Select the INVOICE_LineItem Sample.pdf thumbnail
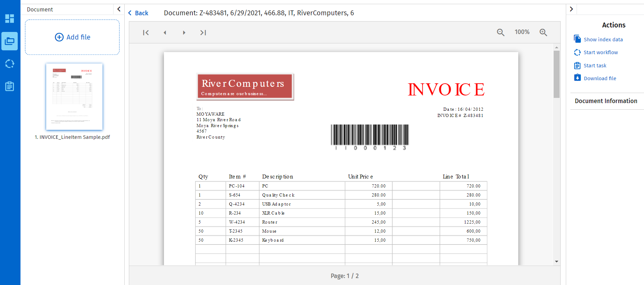The height and width of the screenshot is (285, 644). click(74, 97)
